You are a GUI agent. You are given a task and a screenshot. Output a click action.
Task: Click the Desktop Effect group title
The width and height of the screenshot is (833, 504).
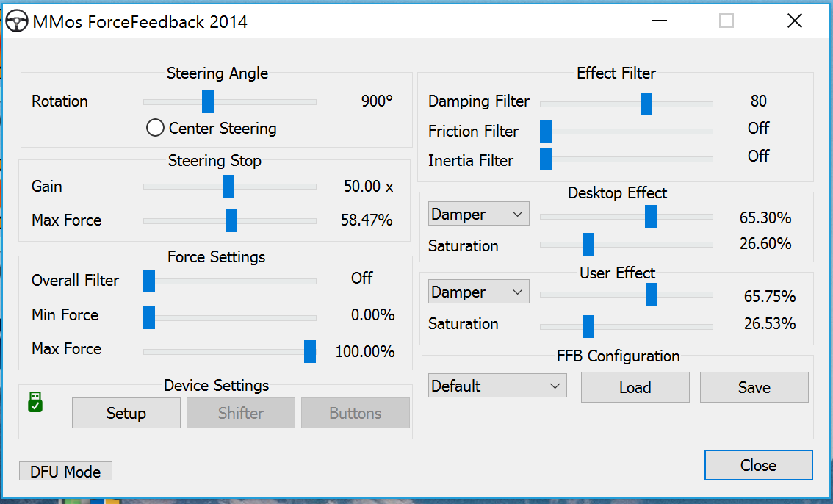coord(617,192)
